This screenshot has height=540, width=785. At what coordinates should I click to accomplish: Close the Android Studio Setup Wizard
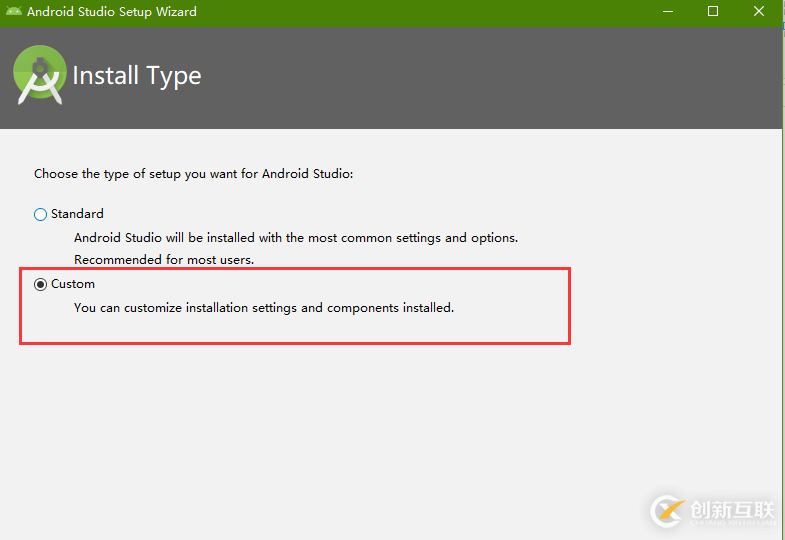[759, 12]
